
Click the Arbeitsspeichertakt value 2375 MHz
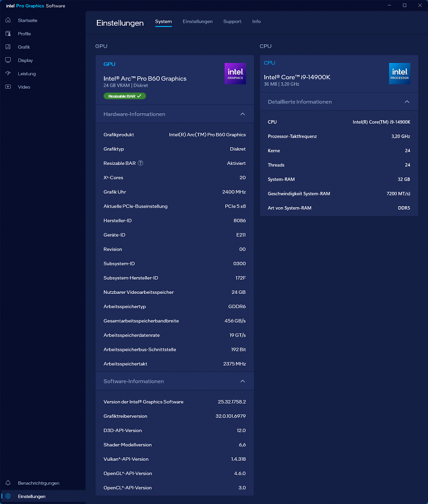[235, 364]
